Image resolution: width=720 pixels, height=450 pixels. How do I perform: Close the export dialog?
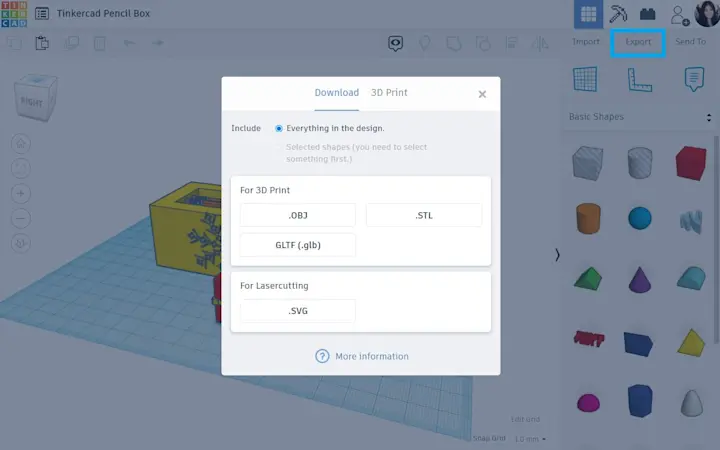point(482,94)
